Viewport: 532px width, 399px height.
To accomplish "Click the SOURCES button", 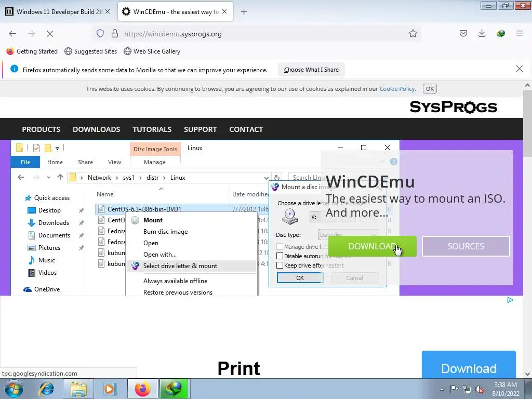I will pos(466,246).
